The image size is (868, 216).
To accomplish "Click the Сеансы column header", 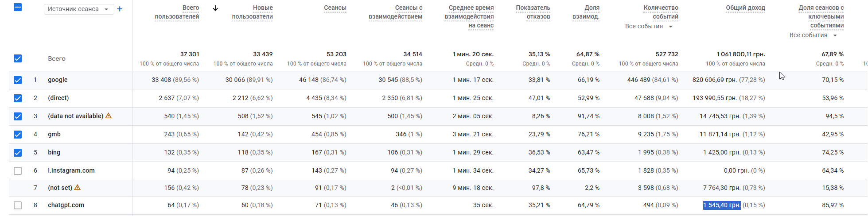I will 335,8.
